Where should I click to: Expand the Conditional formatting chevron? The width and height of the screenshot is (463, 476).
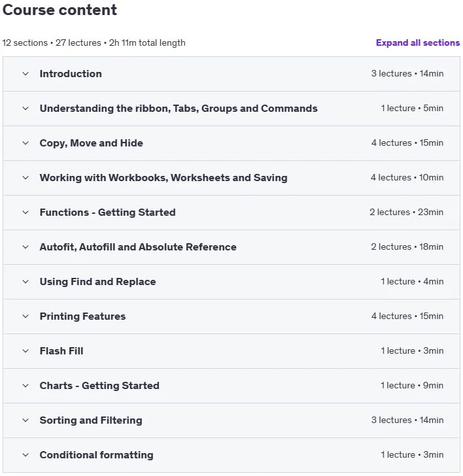pos(26,455)
